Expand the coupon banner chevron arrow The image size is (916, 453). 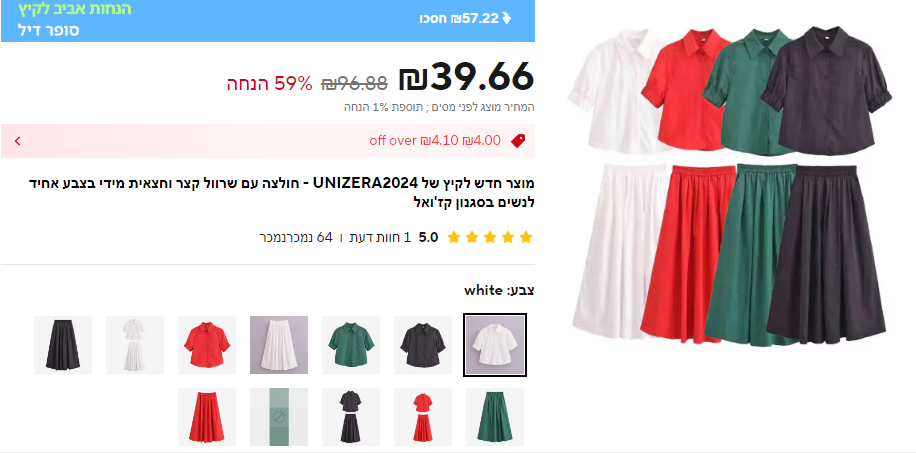coord(18,141)
